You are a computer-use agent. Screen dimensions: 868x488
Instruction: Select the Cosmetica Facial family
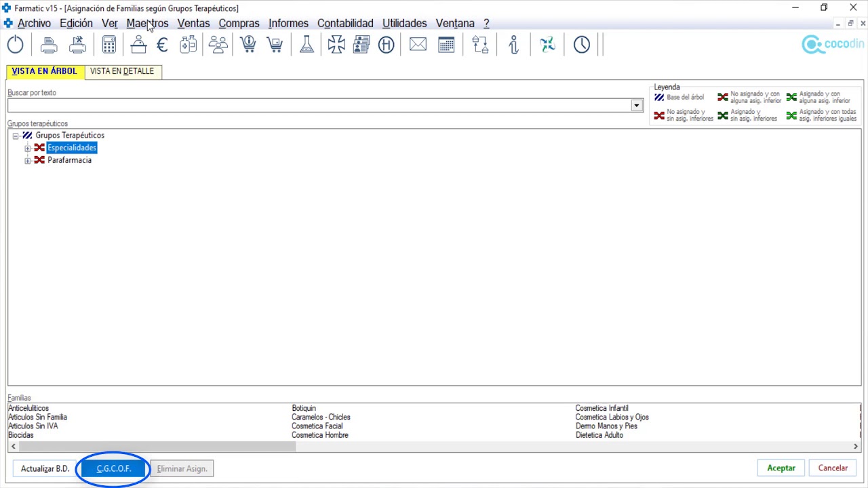pos(317,426)
